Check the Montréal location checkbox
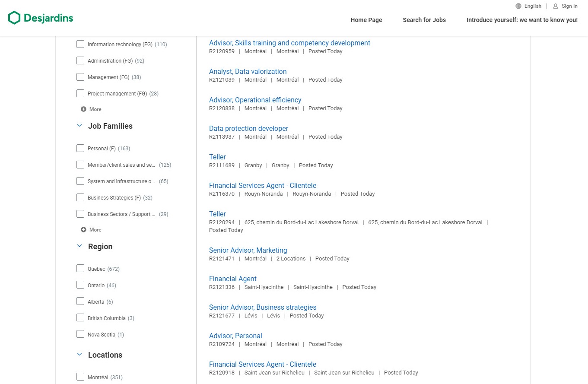This screenshot has height=384, width=588. pos(80,377)
